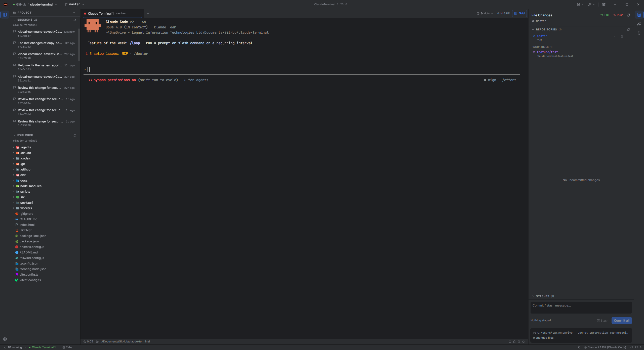Open session with id b7925dd3

point(44,101)
